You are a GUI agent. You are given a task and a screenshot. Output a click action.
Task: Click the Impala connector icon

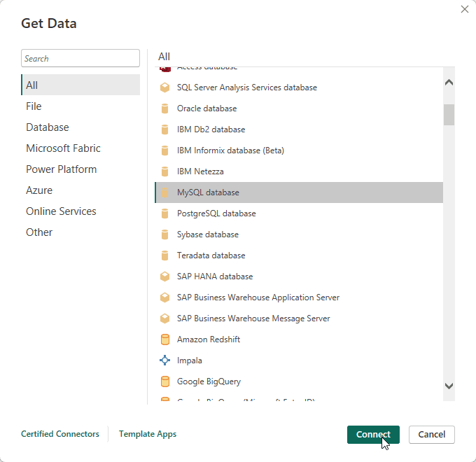tap(164, 360)
